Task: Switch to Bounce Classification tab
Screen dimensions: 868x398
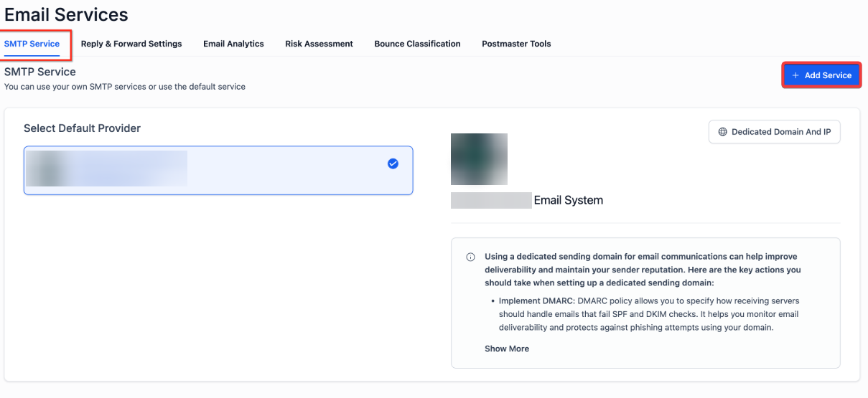Action: [x=417, y=44]
